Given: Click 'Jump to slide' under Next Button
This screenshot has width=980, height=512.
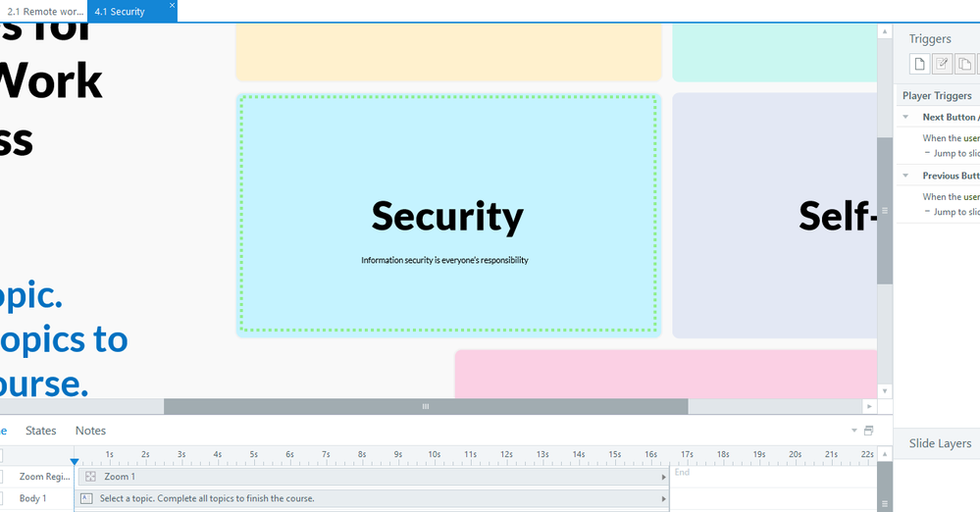Looking at the screenshot, I should (956, 153).
